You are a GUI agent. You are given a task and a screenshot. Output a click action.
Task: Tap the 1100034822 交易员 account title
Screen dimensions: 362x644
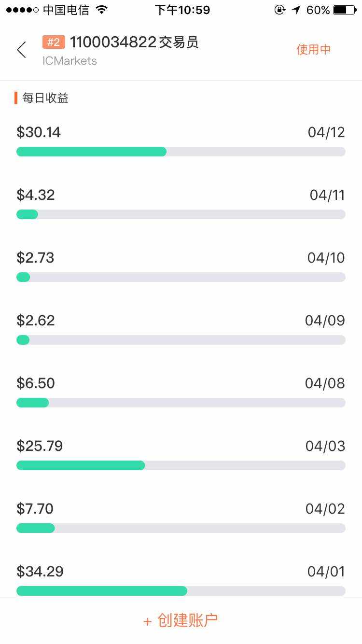pos(134,42)
